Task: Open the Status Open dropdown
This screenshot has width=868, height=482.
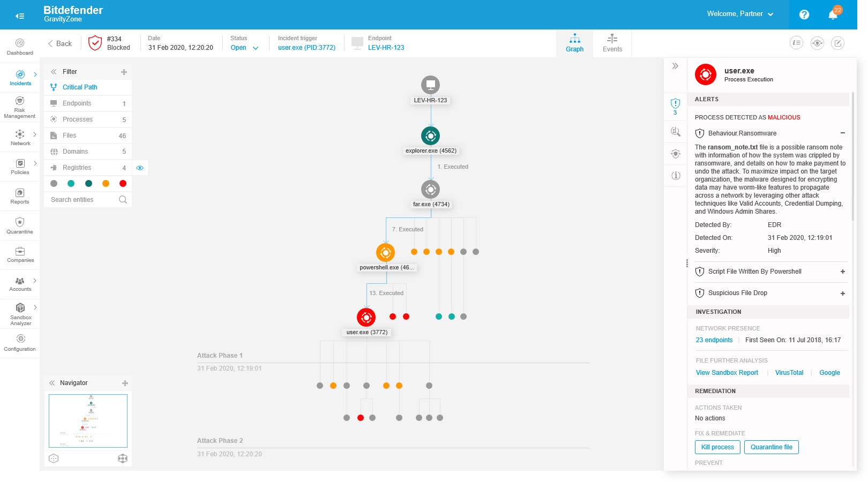Action: click(x=244, y=48)
